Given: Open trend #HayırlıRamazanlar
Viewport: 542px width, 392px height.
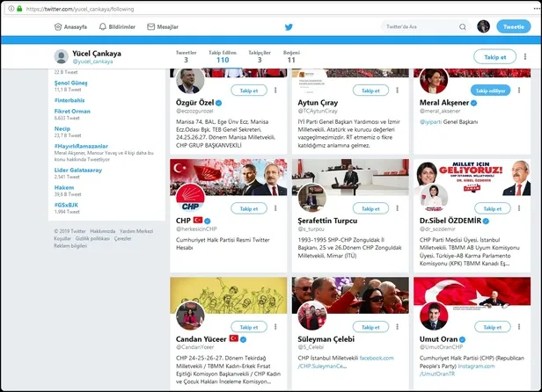Looking at the screenshot, I should 81,146.
